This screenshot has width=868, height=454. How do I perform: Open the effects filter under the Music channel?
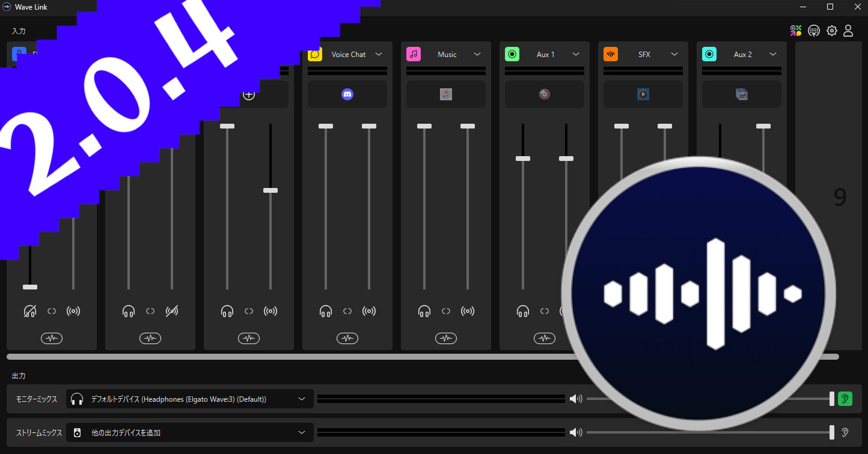[445, 338]
